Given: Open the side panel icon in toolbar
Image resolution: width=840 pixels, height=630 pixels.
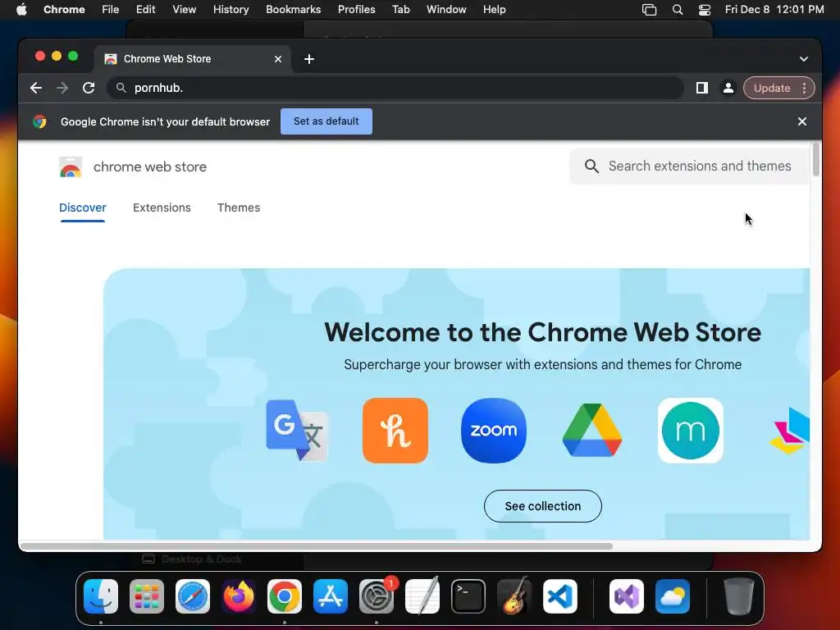Looking at the screenshot, I should (702, 88).
